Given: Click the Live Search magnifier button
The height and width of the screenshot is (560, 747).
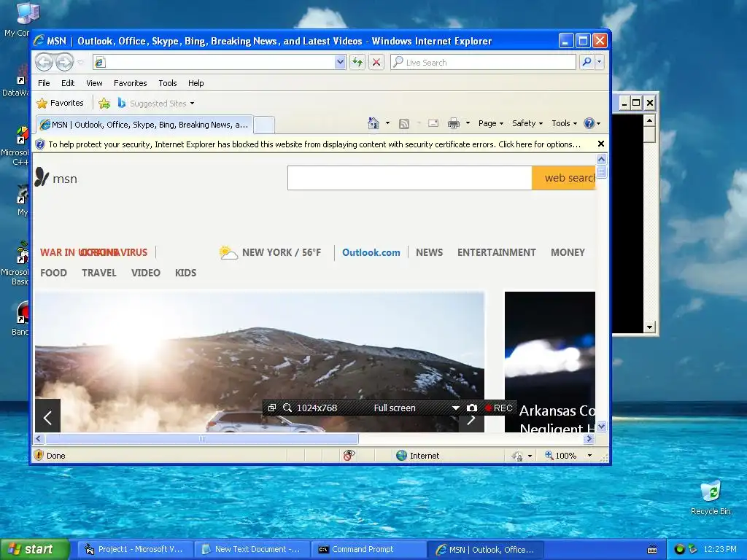Looking at the screenshot, I should pyautogui.click(x=587, y=62).
